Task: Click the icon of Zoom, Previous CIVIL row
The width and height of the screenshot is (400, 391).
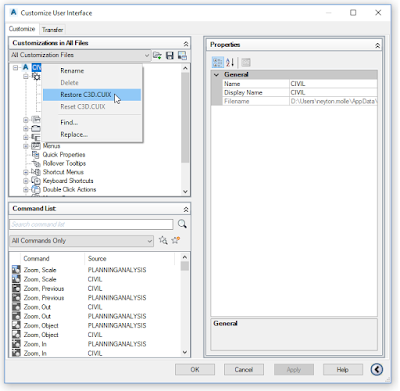Action: click(x=16, y=288)
